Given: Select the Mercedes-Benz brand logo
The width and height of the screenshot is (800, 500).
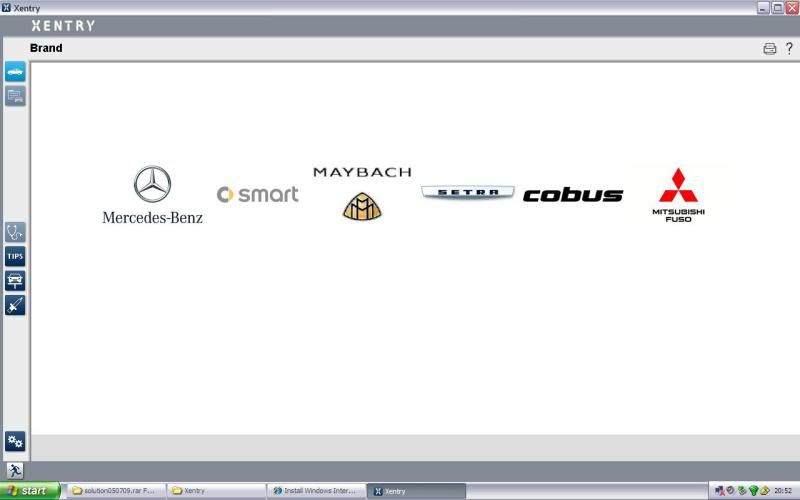Looking at the screenshot, I should pos(152,195).
